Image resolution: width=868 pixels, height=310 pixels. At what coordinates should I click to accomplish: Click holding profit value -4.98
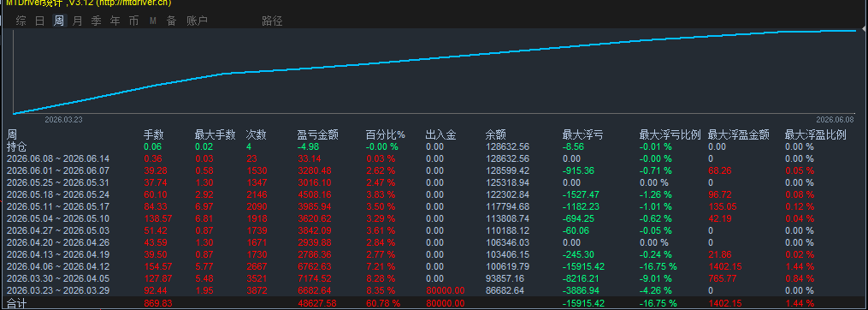(x=309, y=147)
